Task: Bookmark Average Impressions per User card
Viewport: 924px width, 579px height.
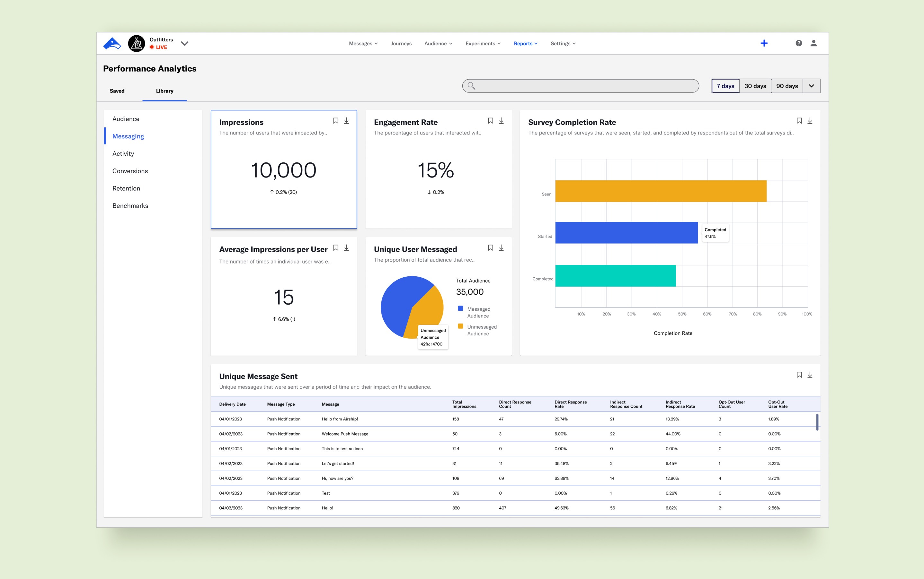Action: point(336,248)
